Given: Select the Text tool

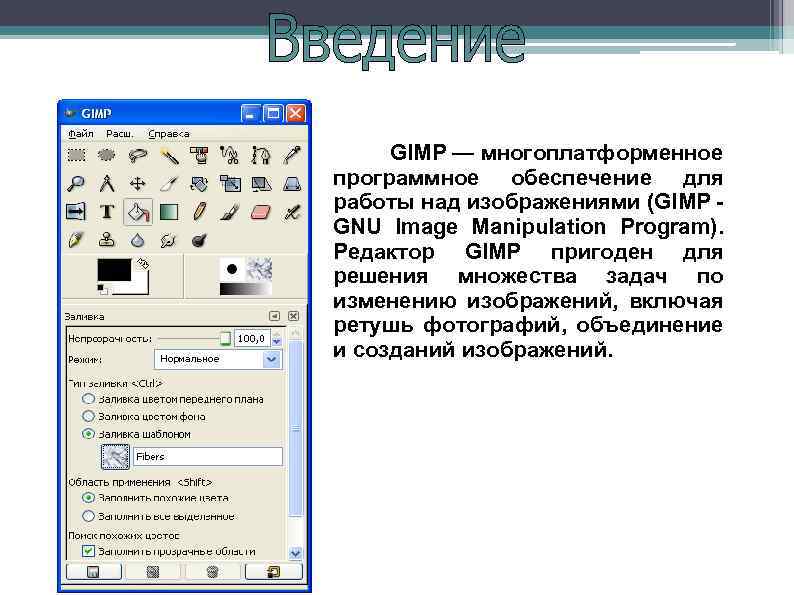Looking at the screenshot, I should [106, 212].
